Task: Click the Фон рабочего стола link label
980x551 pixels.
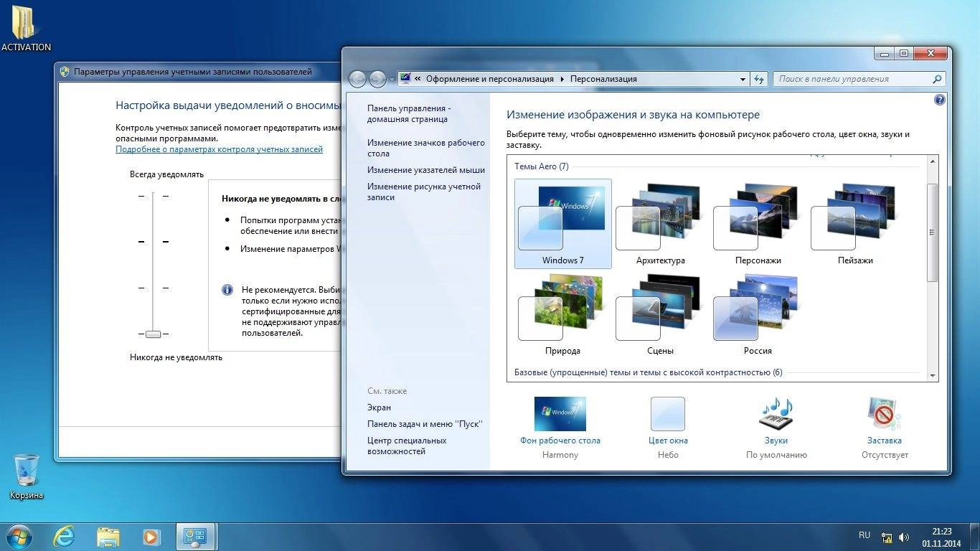Action: pos(560,441)
